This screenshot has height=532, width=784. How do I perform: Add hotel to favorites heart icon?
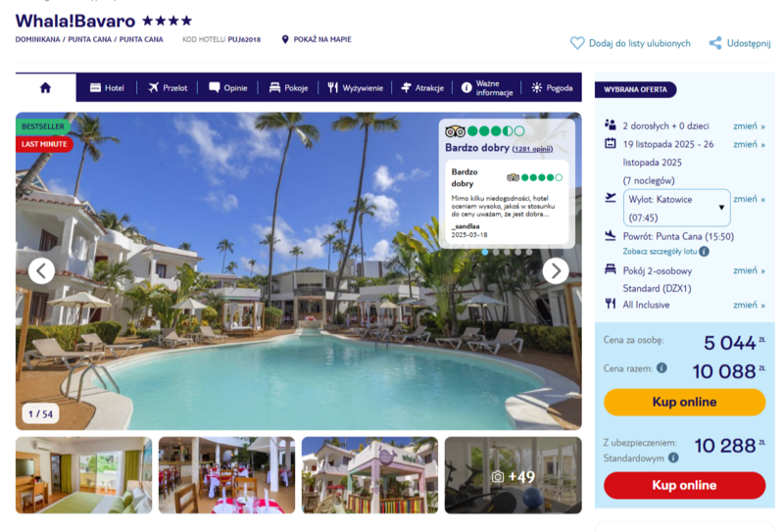[x=577, y=43]
